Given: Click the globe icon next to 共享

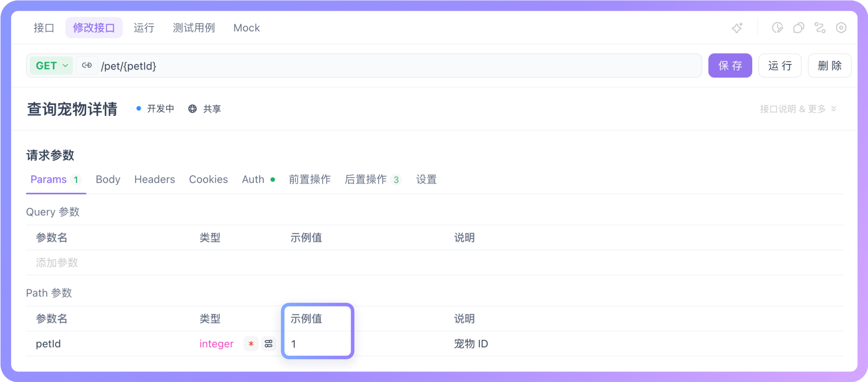Looking at the screenshot, I should (x=192, y=109).
